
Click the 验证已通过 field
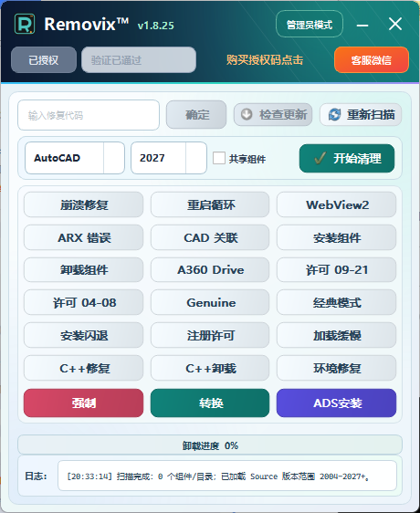click(x=139, y=60)
